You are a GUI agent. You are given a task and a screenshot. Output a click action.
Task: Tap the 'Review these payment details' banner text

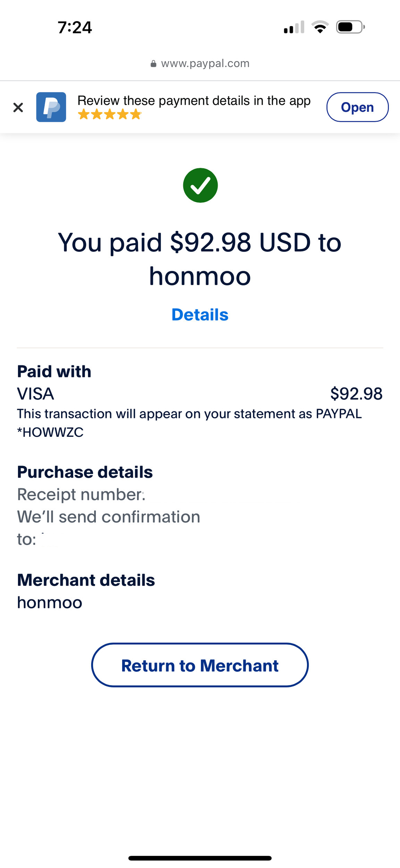[x=194, y=101]
